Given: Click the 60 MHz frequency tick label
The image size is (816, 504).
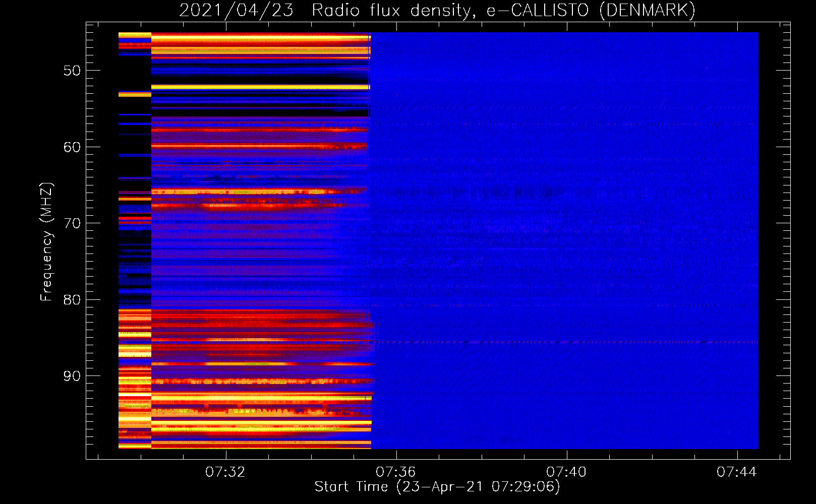Looking at the screenshot, I should click(72, 147).
